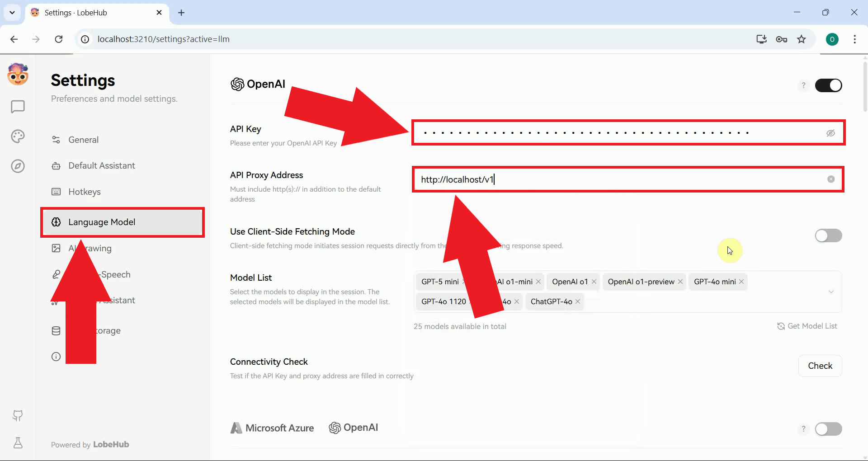Select Hotkeys in Settings sidebar
This screenshot has height=461, width=868.
(x=84, y=191)
